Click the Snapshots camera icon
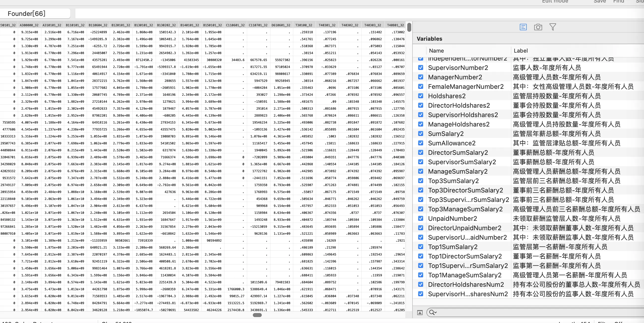The image size is (644, 323). (538, 27)
